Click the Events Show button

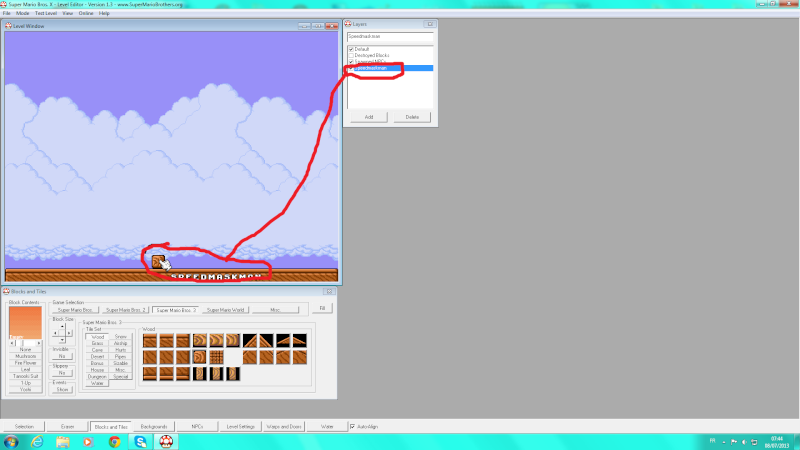[62, 389]
